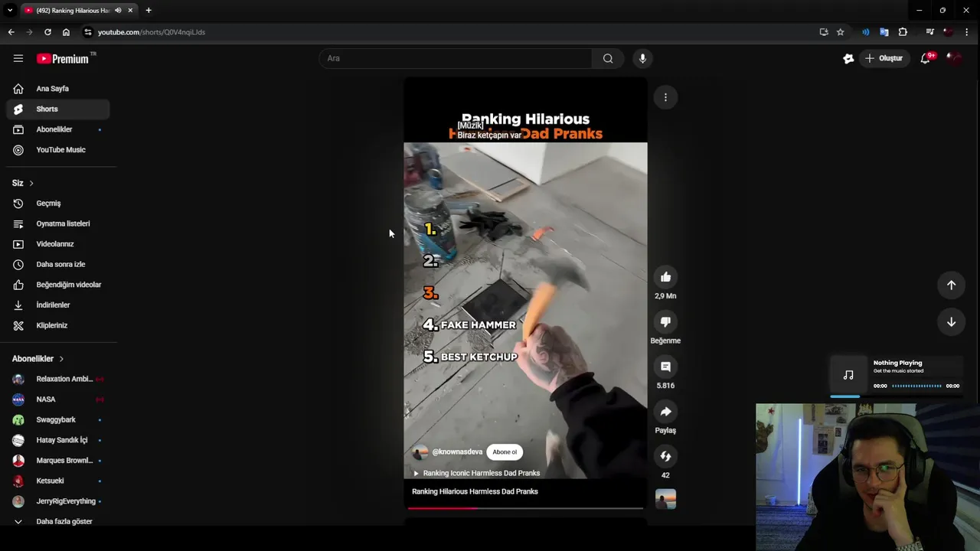Viewport: 980px width, 551px height.
Task: Click into the Ara search field
Action: tap(456, 58)
